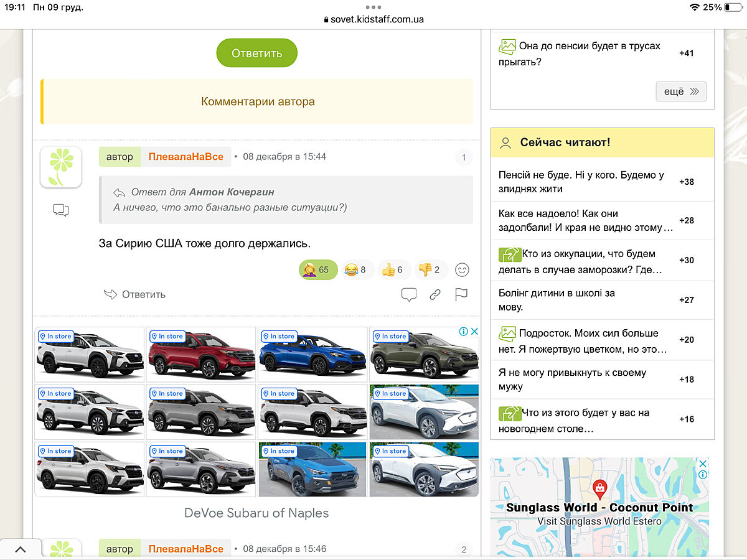Viewport: 747px width, 560px height.
Task: Click the thumbs down reaction
Action: click(430, 270)
